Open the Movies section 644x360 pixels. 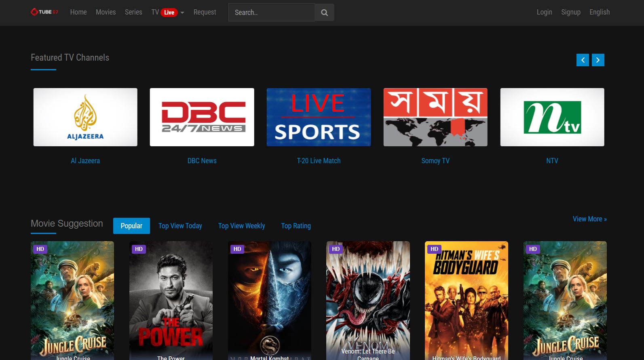tap(106, 12)
